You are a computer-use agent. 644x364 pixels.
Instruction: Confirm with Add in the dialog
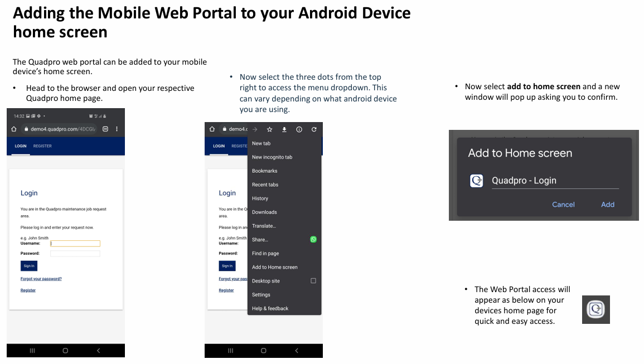click(x=607, y=205)
